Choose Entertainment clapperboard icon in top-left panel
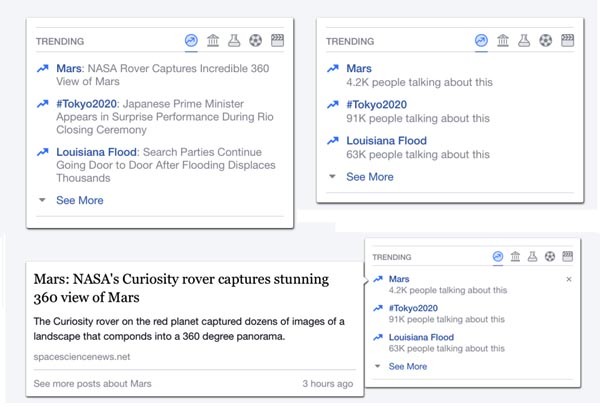The width and height of the screenshot is (600, 407). click(277, 41)
